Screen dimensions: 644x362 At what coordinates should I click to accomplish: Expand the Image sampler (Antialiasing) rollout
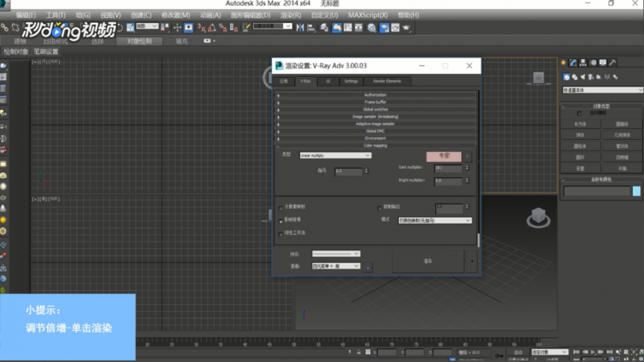(375, 117)
